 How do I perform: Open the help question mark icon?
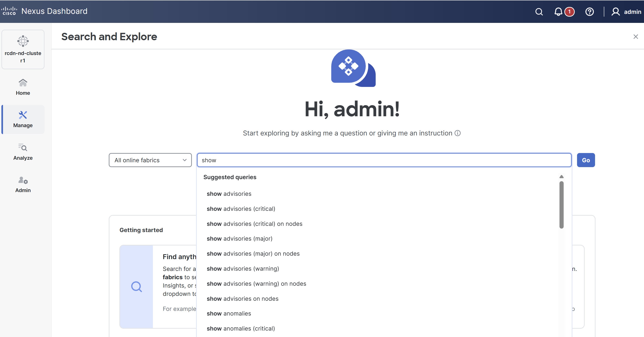click(589, 12)
